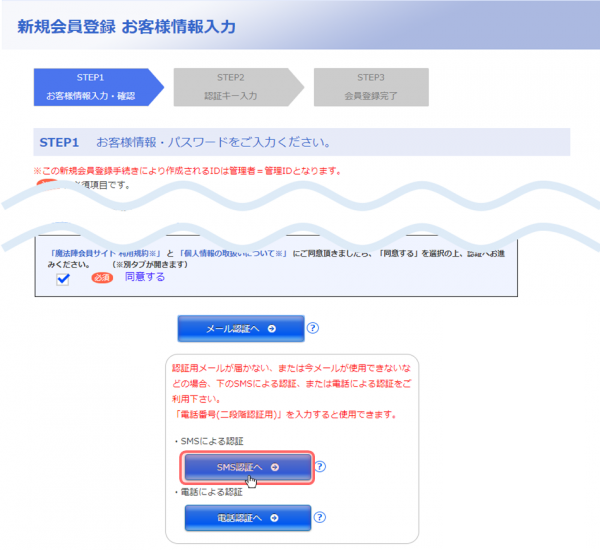Select the STEP3 会員登録完了 step

pyautogui.click(x=371, y=87)
